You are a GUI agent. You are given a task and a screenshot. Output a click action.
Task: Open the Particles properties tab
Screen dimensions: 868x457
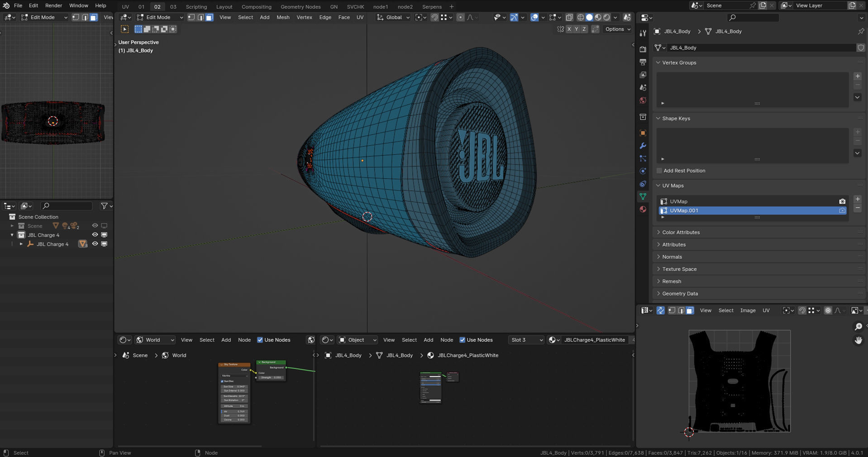coord(643,158)
